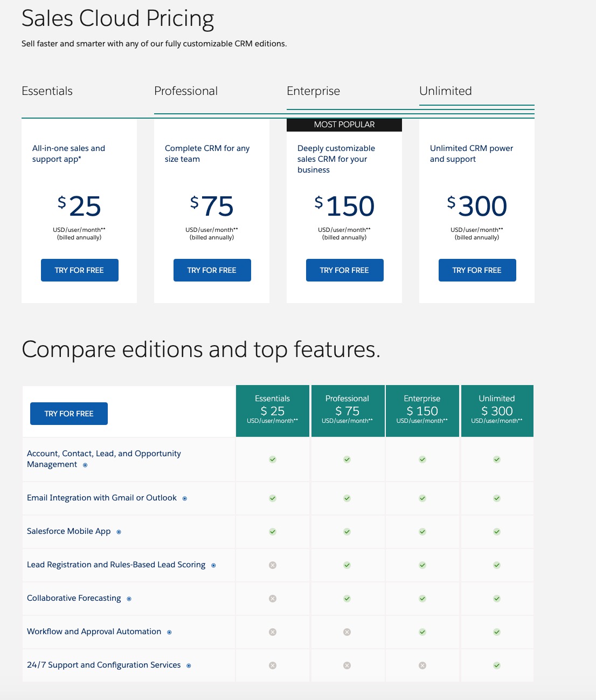Viewport: 596px width, 700px height.
Task: Click Try For Free under Essentials card
Action: click(80, 270)
